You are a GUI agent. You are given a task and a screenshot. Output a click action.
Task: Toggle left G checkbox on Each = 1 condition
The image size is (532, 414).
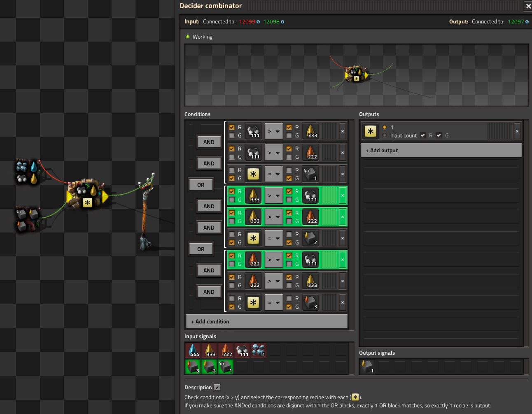click(x=232, y=178)
